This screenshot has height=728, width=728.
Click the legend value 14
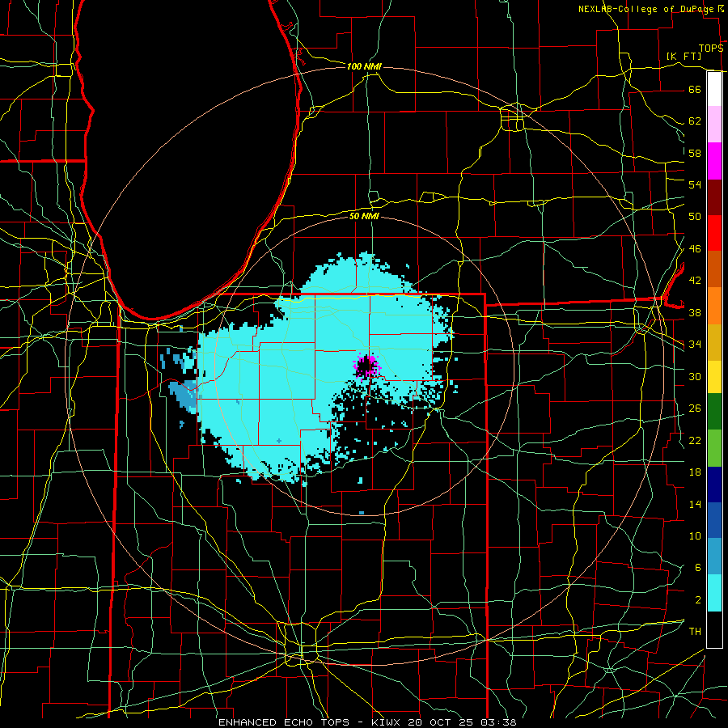[x=695, y=504]
